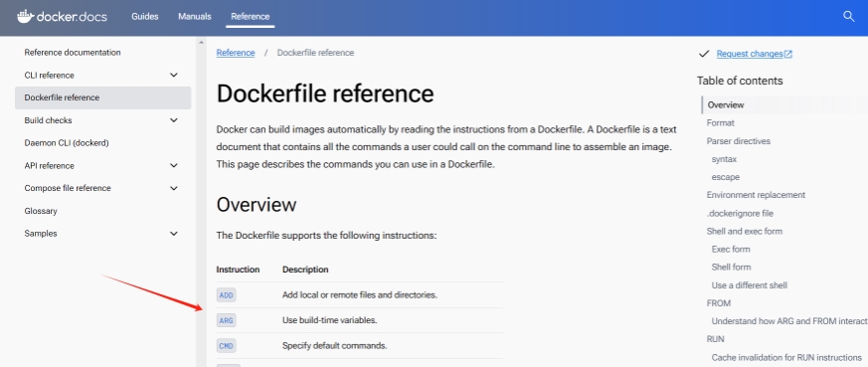Open Compose file reference sidebar item
The image size is (868, 367).
[x=68, y=188]
